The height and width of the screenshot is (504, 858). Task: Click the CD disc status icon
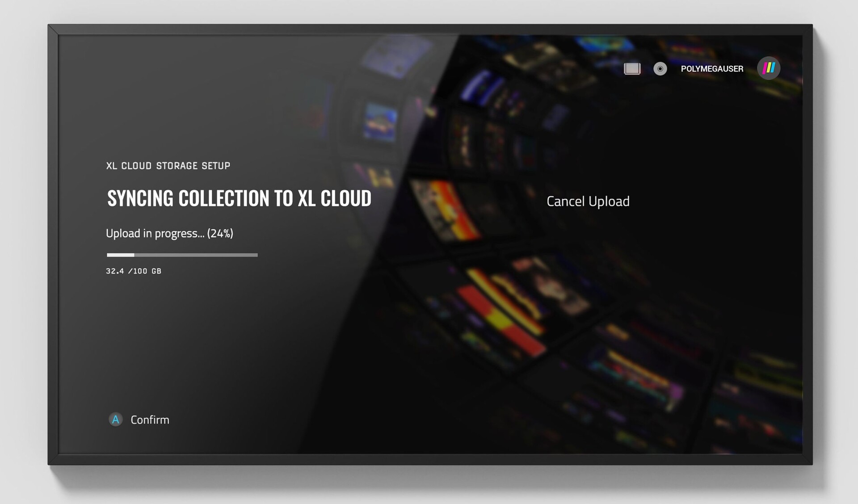(x=660, y=69)
